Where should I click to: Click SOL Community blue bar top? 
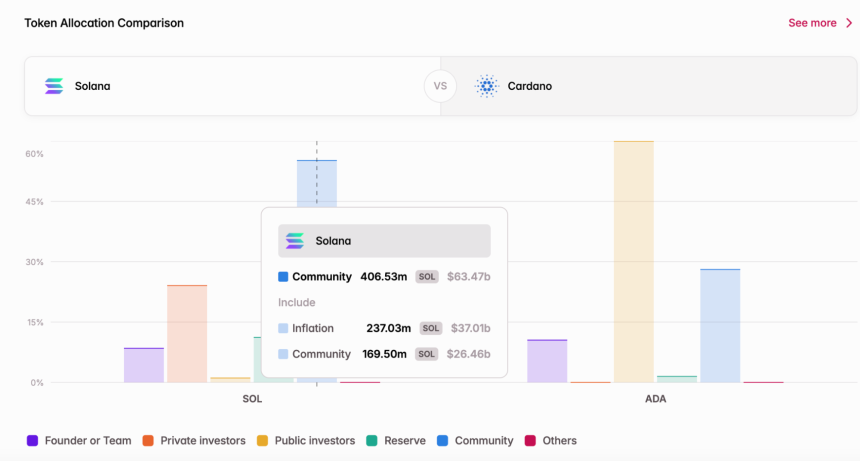(317, 183)
